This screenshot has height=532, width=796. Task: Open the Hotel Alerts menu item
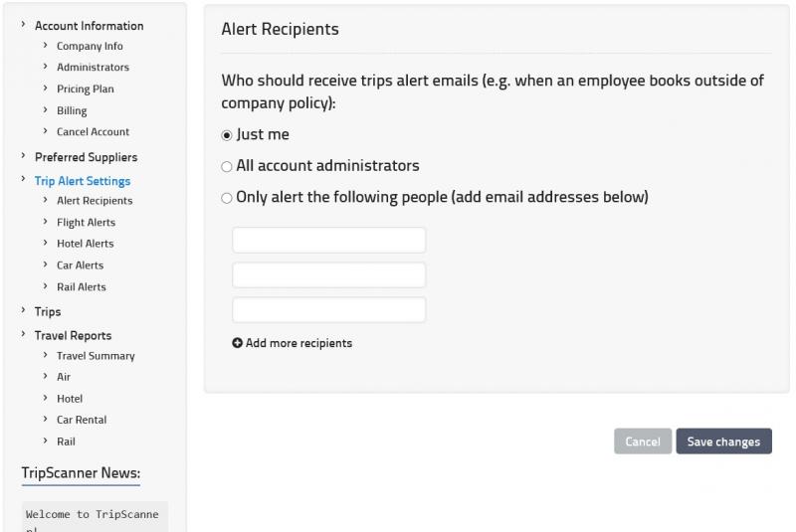(x=85, y=244)
